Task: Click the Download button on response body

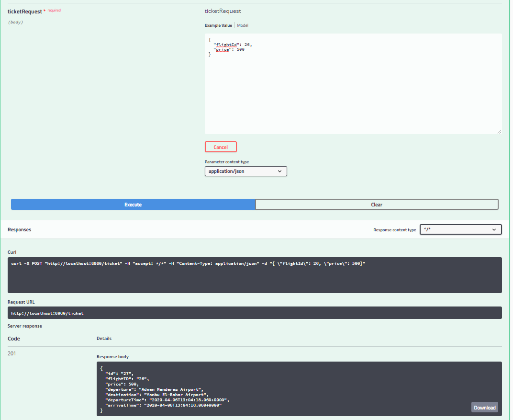Action: (x=484, y=407)
